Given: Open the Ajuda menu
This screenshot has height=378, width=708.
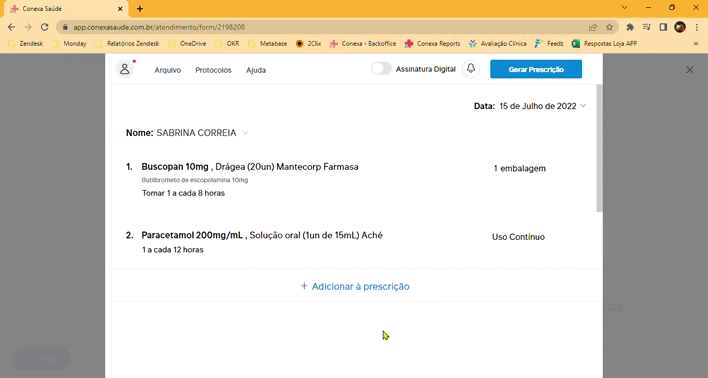Looking at the screenshot, I should pos(256,70).
